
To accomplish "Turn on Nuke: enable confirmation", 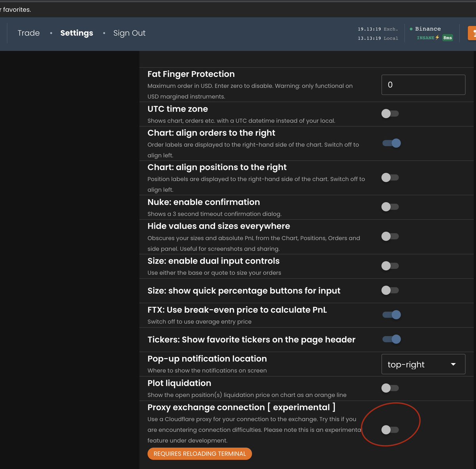I will (x=390, y=207).
